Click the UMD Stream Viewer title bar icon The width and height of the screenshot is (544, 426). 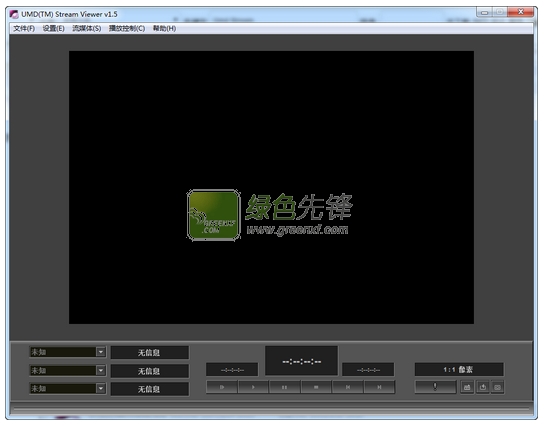click(14, 14)
